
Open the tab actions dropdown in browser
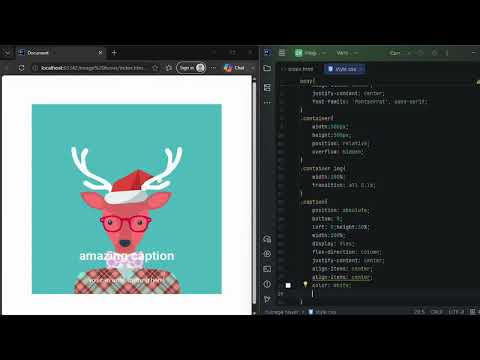(7, 53)
